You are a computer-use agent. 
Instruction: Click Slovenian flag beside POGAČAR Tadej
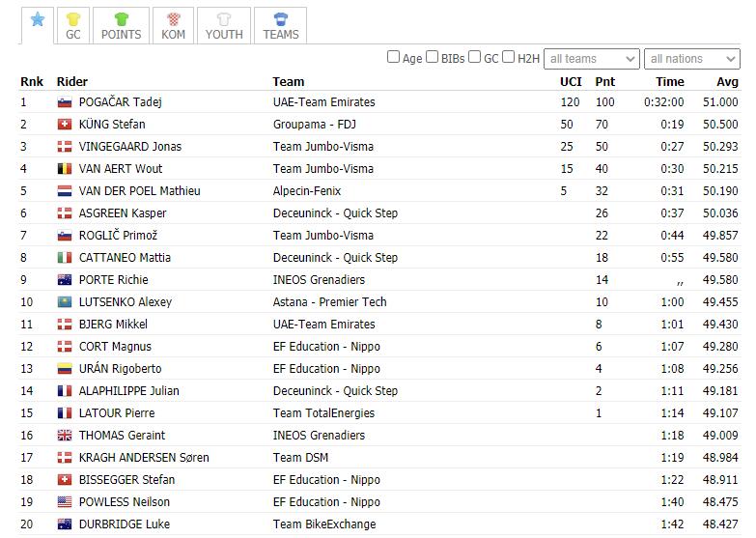[x=65, y=102]
